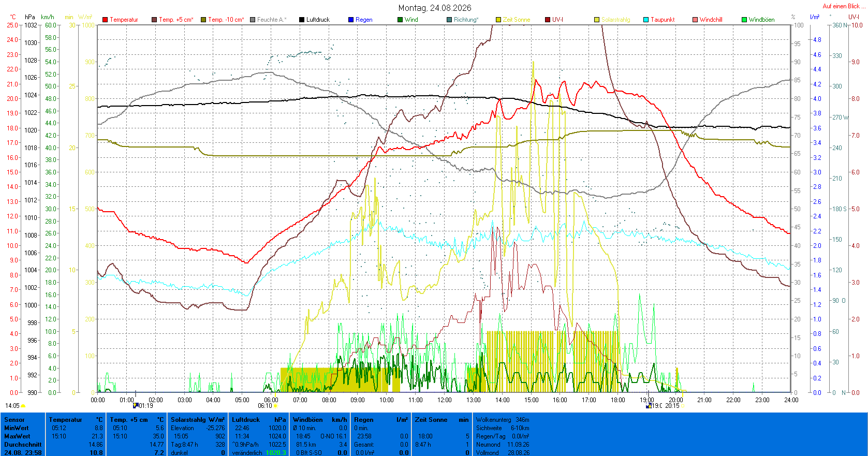Click the sunrise sun icon beside 06:10
Image resolution: width=868 pixels, height=456 pixels.
275,406
